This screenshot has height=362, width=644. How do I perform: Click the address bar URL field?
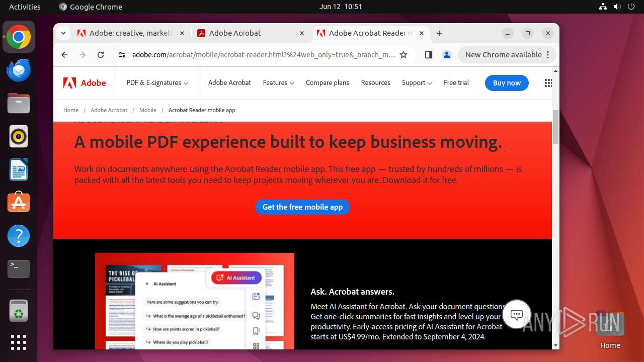tap(264, 55)
